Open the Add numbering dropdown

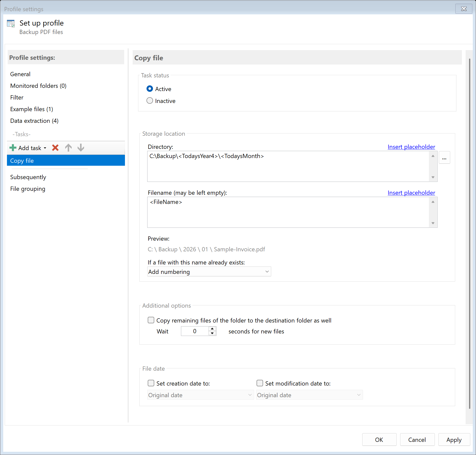point(267,271)
